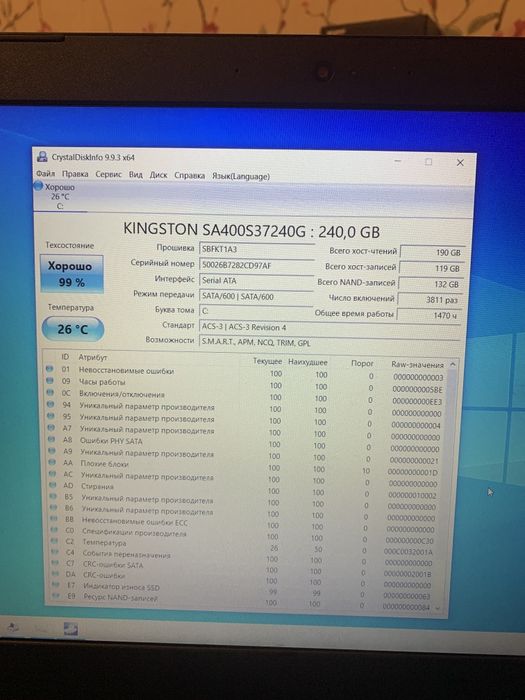Click the Возможности field with S.M.A.R.T., APM
Image resolution: width=525 pixels, height=700 pixels.
pyautogui.click(x=329, y=343)
